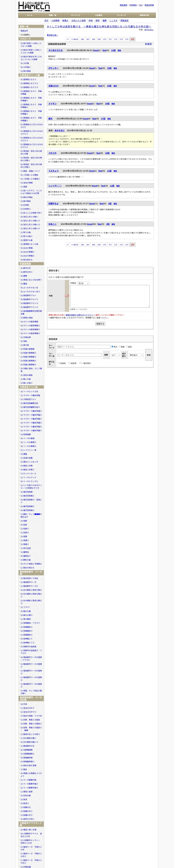Click the 検索 button
174x868 pixels.
point(149,355)
